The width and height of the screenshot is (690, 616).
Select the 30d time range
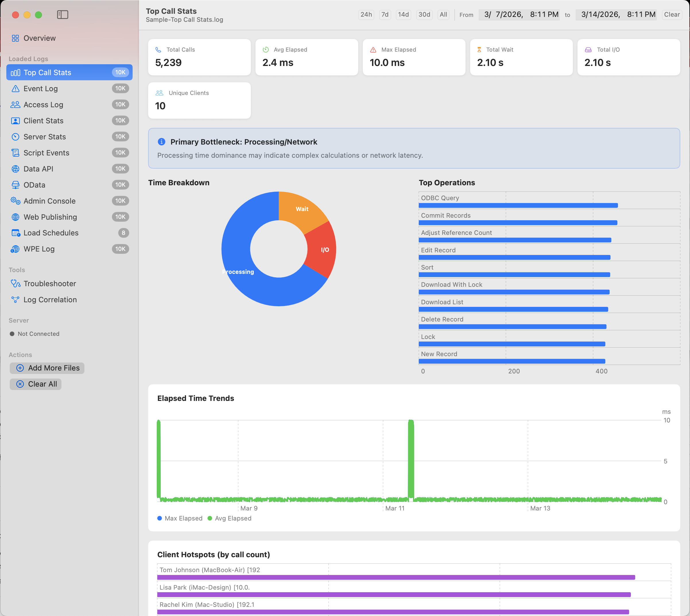(424, 15)
